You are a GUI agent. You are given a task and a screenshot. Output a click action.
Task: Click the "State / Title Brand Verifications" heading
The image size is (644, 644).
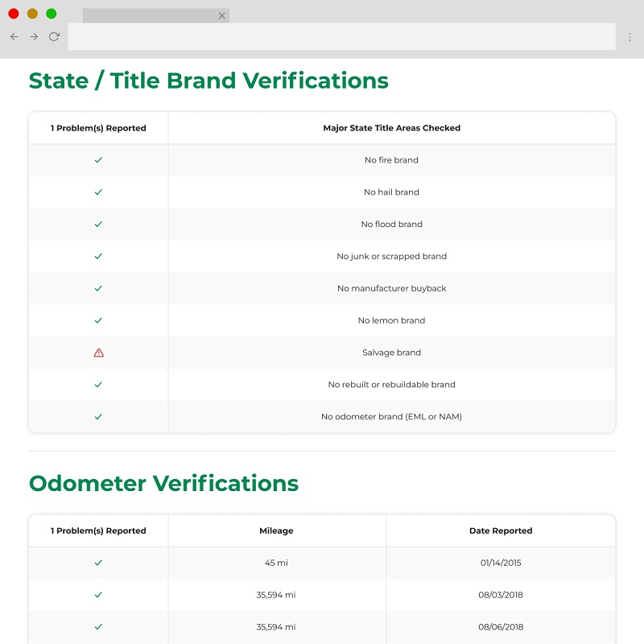pos(209,80)
